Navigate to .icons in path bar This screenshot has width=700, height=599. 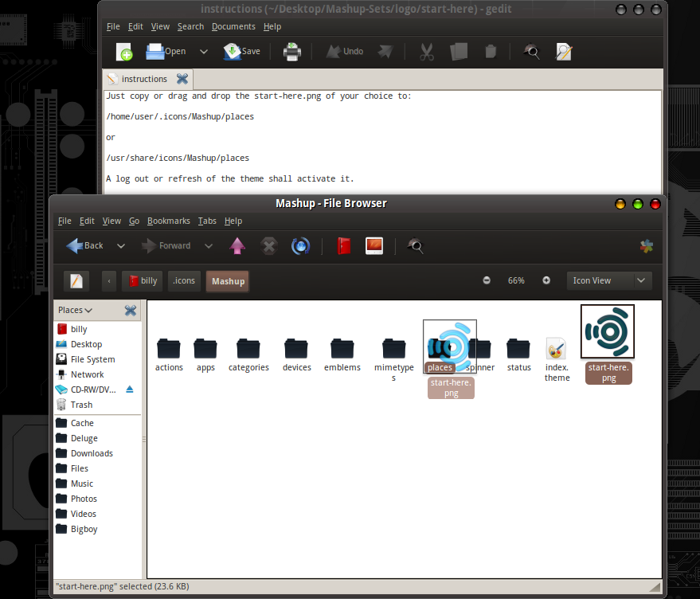tap(184, 281)
